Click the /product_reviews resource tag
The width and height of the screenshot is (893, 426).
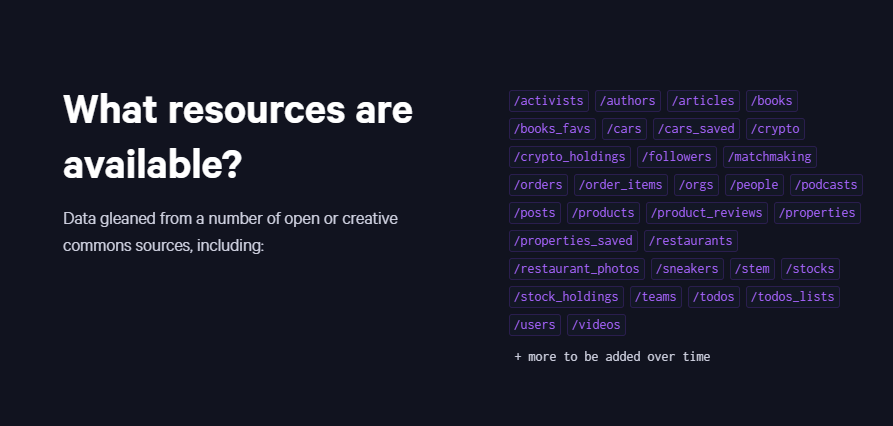click(707, 212)
